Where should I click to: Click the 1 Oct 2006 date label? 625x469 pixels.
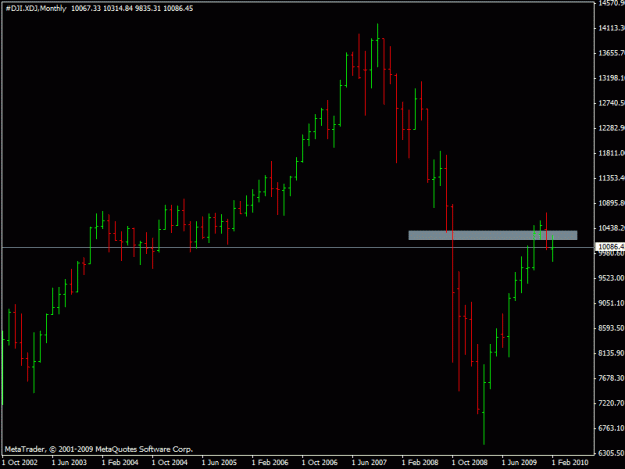[320, 462]
